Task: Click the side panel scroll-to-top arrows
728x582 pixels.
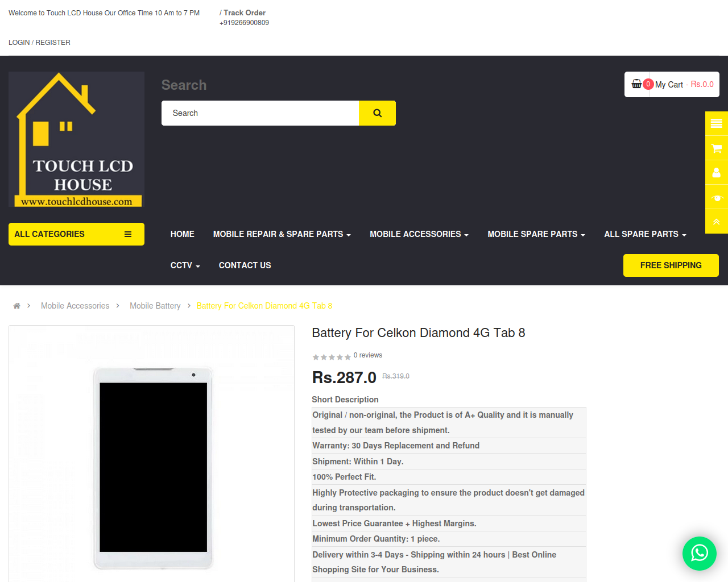Action: (x=717, y=222)
